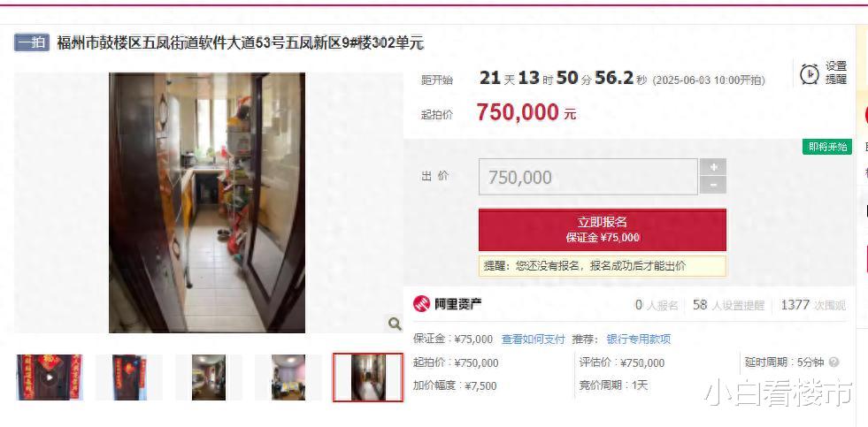Click help icon next to 延时周期 5分钟
Screen dimensions: 868x427
[834, 362]
